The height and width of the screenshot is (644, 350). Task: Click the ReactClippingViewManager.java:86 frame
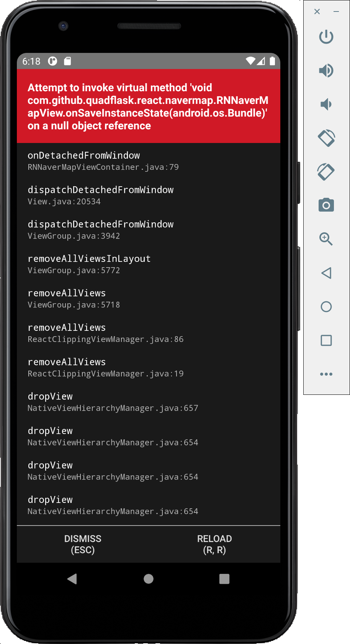pyautogui.click(x=105, y=339)
